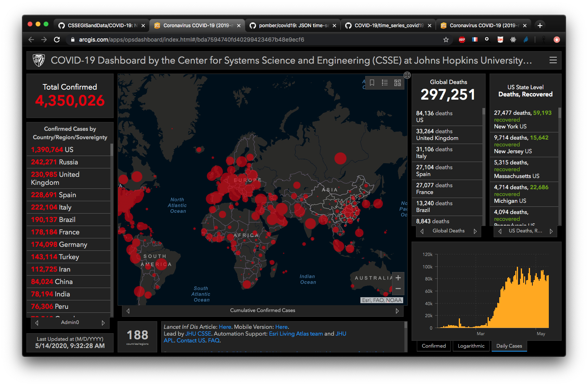Go to next Global Deaths panel

(x=475, y=231)
